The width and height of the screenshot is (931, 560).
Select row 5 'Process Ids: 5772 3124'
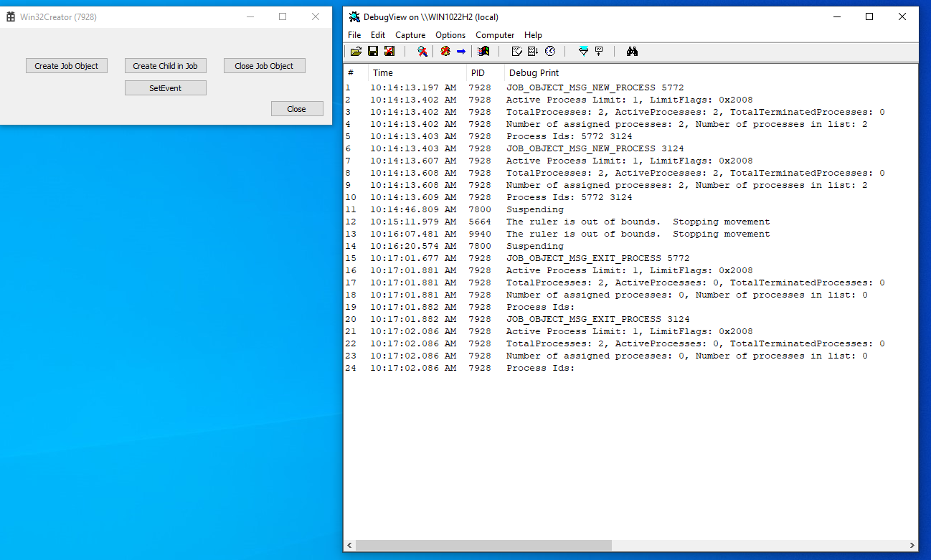click(630, 136)
